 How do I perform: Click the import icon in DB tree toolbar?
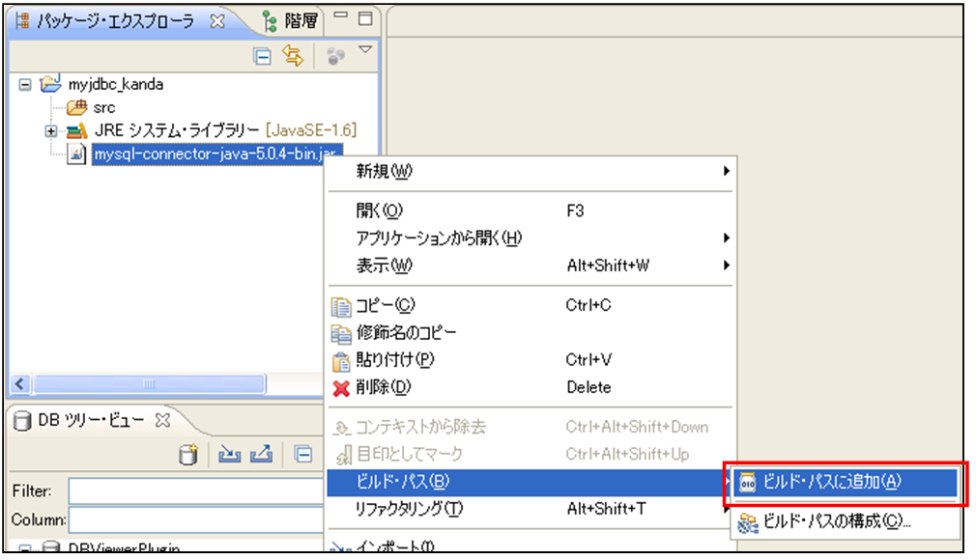[x=229, y=455]
